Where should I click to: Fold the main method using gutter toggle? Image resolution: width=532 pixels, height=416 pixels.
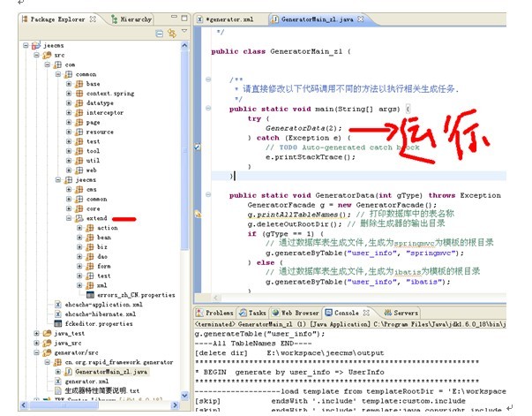(x=208, y=109)
